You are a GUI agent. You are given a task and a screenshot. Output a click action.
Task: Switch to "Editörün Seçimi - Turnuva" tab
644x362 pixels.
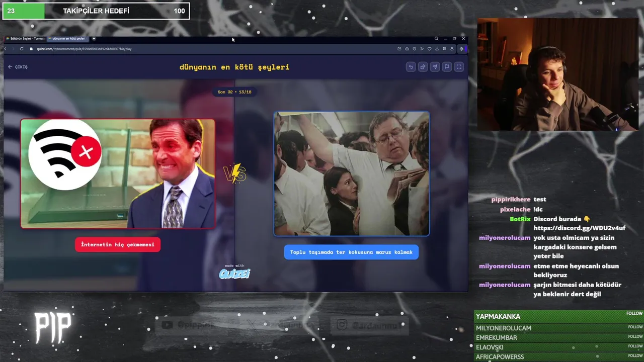point(25,39)
